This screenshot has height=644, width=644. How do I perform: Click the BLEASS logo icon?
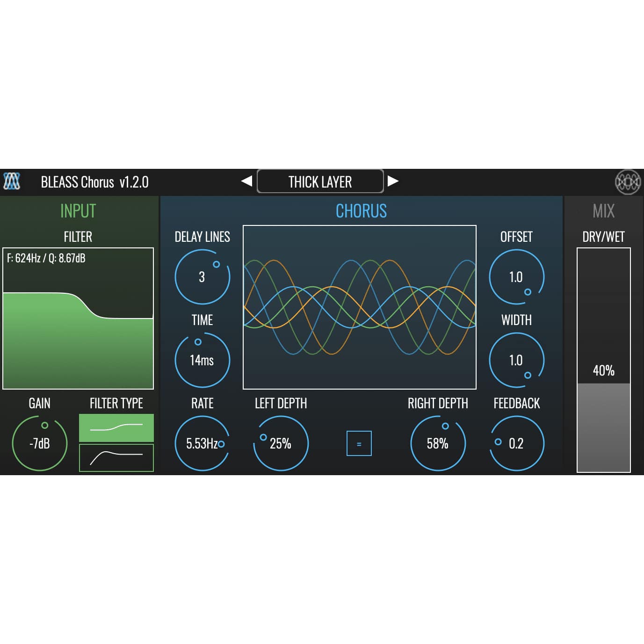pyautogui.click(x=12, y=181)
